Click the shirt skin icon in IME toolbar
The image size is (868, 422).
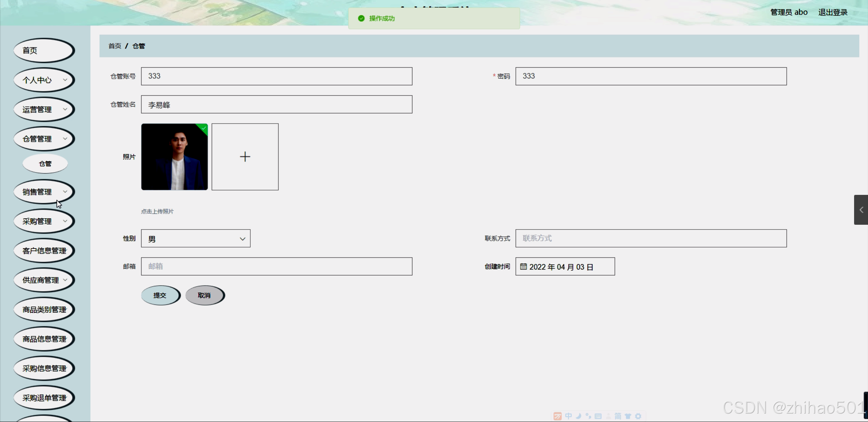[628, 416]
